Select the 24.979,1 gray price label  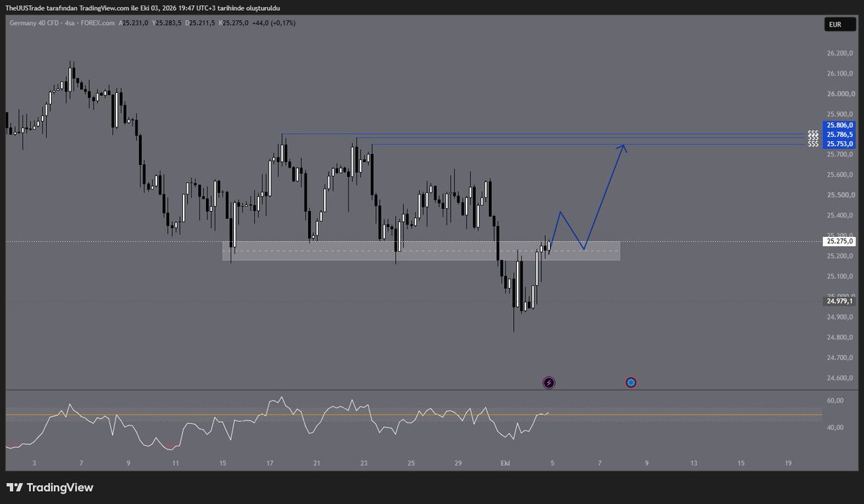tap(838, 301)
